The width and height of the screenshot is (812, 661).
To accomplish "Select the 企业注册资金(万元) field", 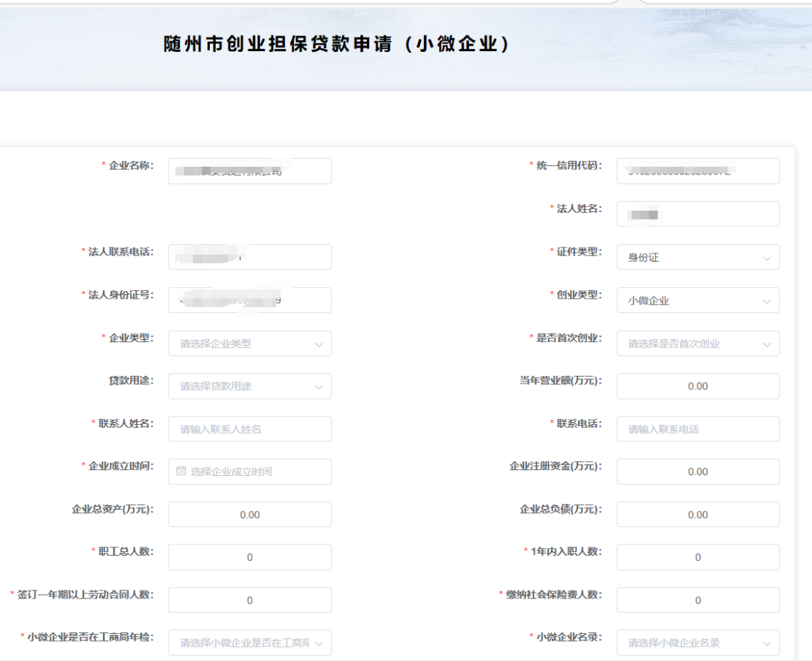I will pyautogui.click(x=698, y=472).
